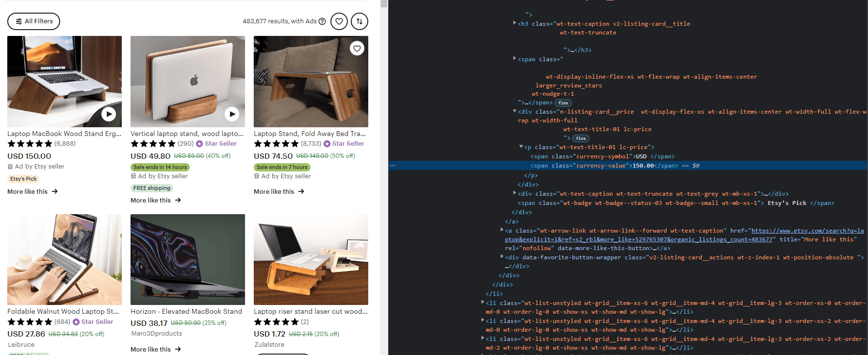Open the All Filters panel
Image resolution: width=868 pixels, height=355 pixels.
[x=33, y=21]
